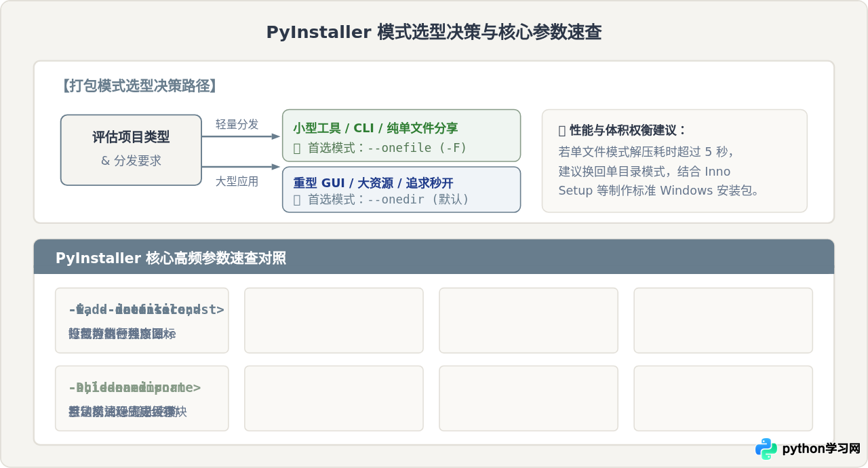Select the "大型应用" arrow label
The image size is (868, 468).
point(237,181)
